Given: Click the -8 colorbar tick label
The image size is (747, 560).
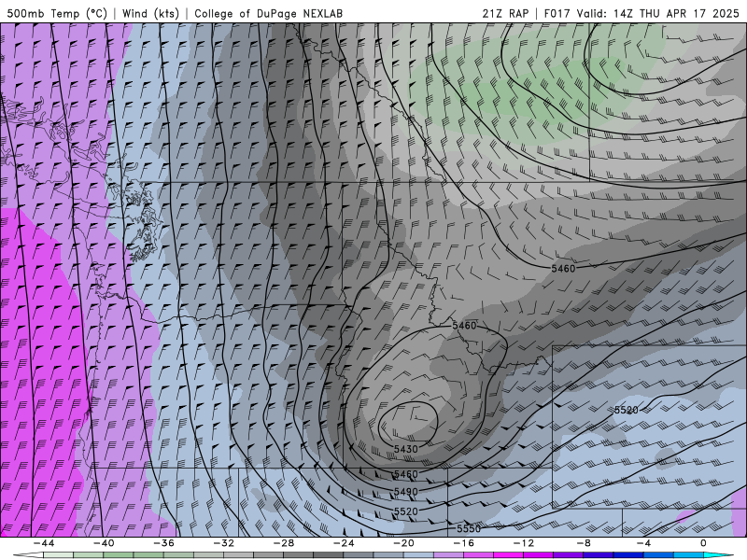Looking at the screenshot, I should click(x=584, y=543).
